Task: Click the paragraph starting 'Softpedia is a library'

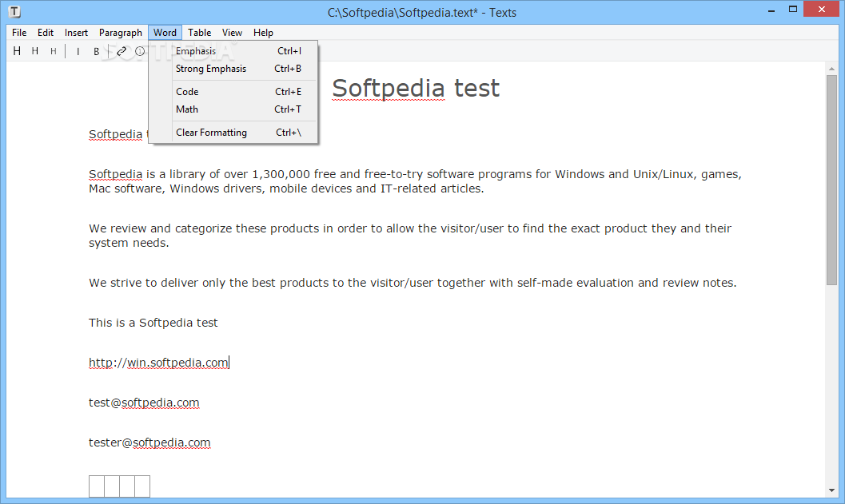Action: click(415, 181)
